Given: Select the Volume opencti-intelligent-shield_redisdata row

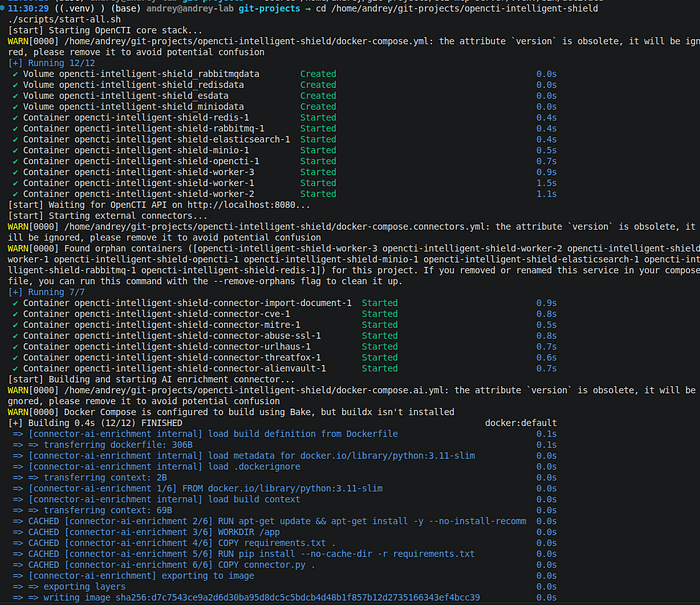Looking at the screenshot, I should point(284,85).
